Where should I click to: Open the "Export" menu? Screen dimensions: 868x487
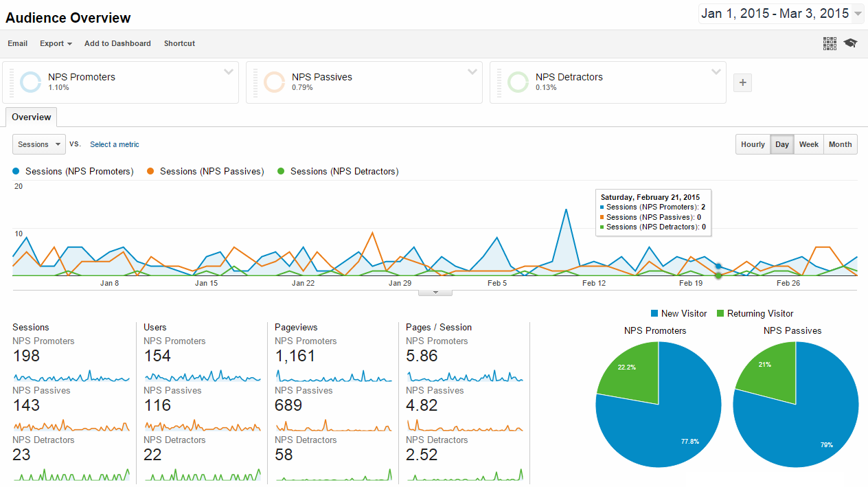55,43
